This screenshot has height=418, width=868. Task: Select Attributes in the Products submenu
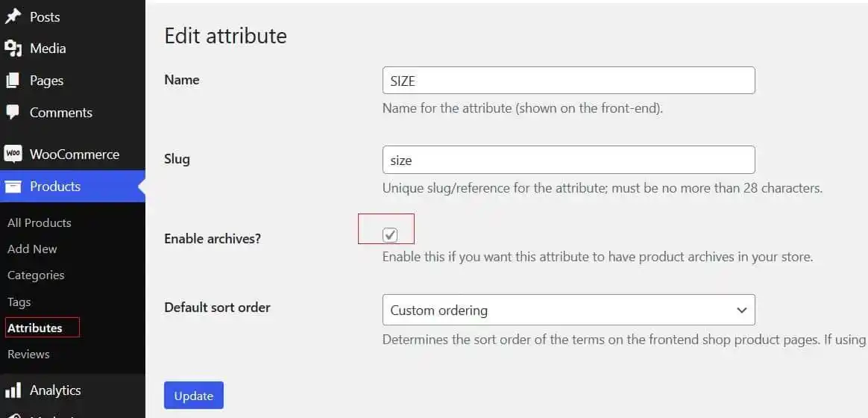coord(35,328)
